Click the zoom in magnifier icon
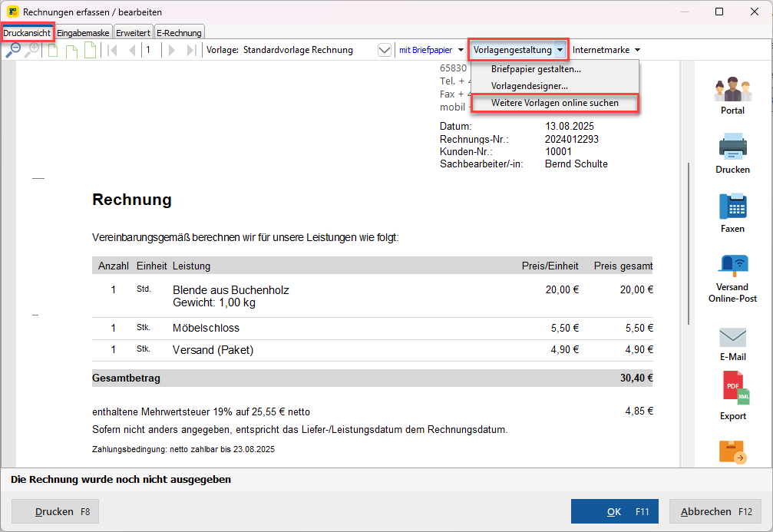 tap(31, 50)
